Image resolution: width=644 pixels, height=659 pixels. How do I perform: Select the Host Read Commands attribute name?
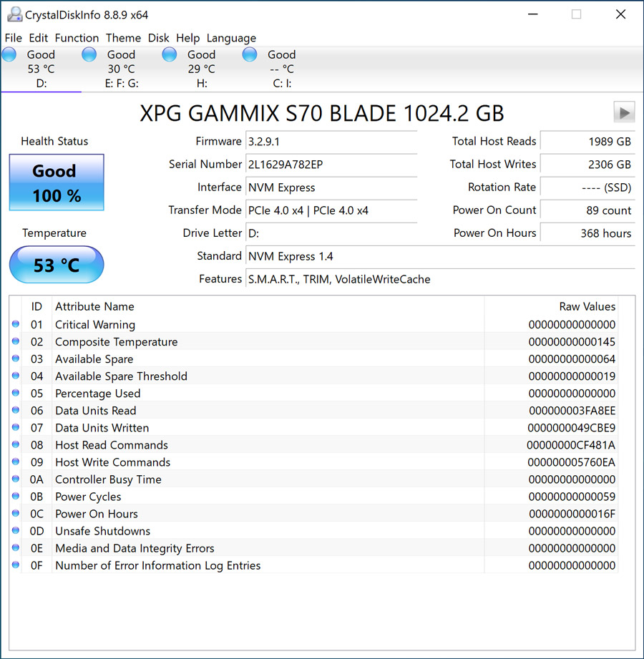coord(112,445)
